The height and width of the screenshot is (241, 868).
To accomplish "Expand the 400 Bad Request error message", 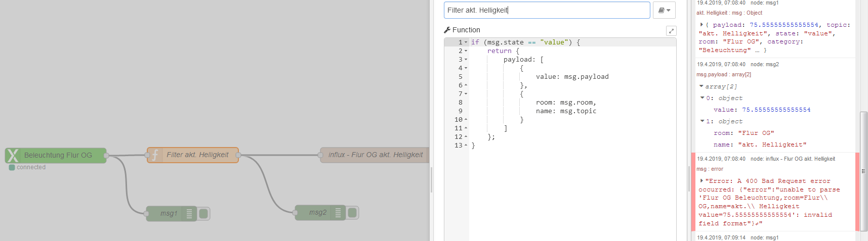I will [701, 181].
